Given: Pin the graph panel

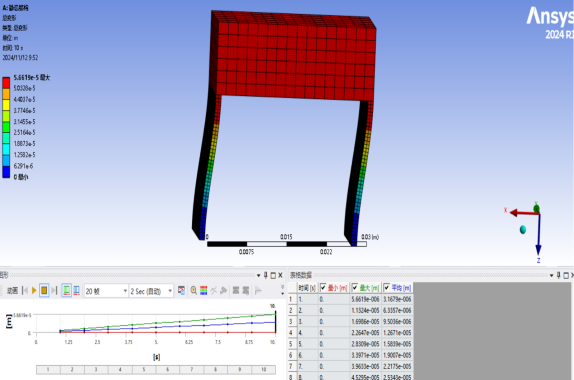Looking at the screenshot, I should coord(266,275).
